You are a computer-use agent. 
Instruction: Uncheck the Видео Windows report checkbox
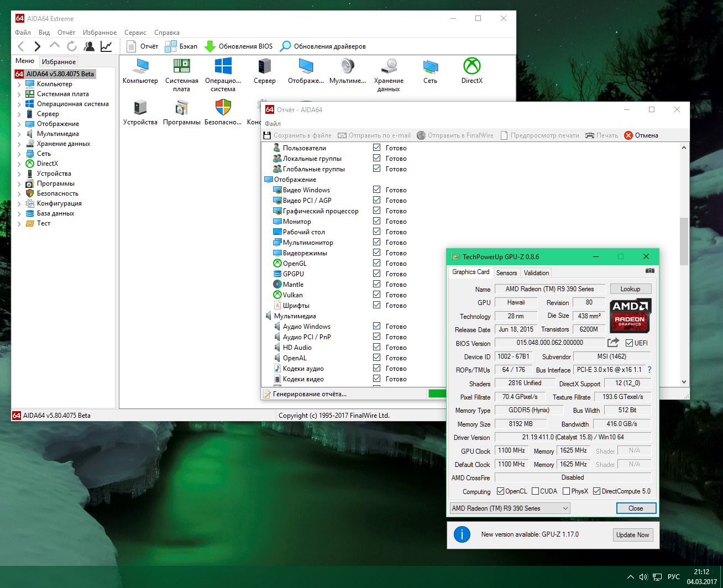(x=376, y=190)
